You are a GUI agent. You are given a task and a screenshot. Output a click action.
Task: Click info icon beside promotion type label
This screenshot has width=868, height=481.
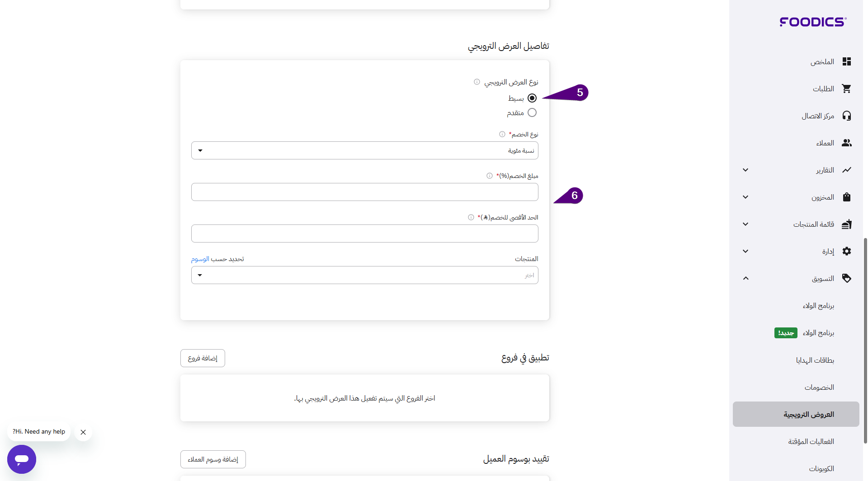click(476, 82)
